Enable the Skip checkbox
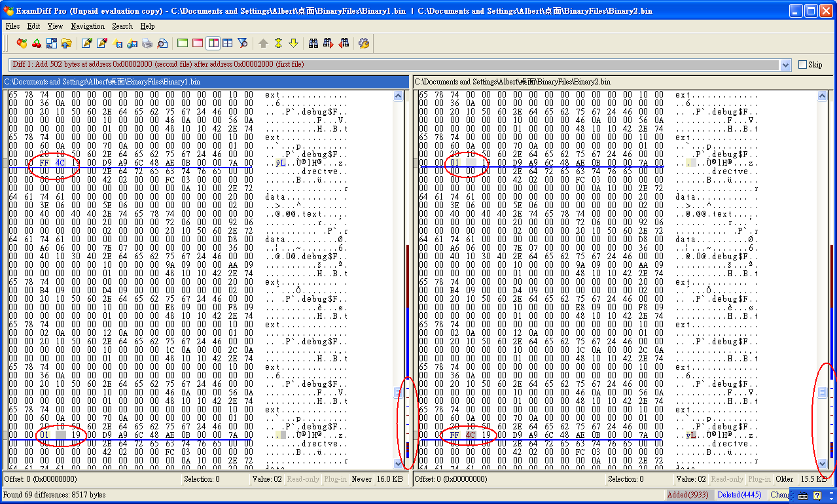This screenshot has height=504, width=837. click(803, 65)
